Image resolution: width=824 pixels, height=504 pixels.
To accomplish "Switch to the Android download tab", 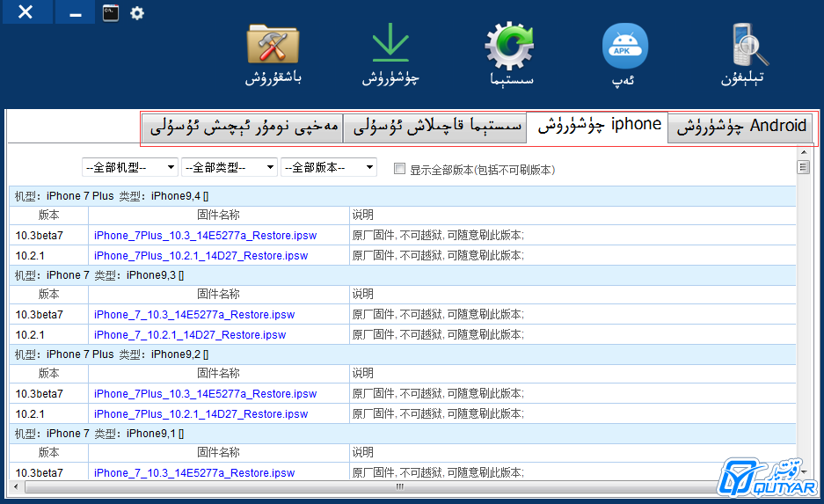I will pyautogui.click(x=740, y=128).
